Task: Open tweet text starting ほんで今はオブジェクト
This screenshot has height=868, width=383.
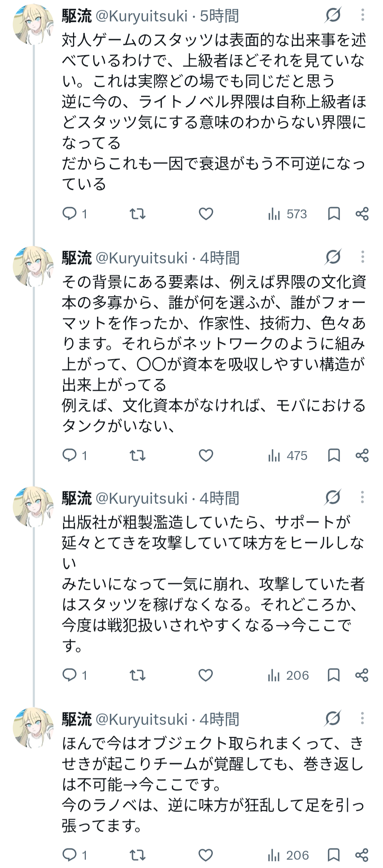Action: point(213,784)
